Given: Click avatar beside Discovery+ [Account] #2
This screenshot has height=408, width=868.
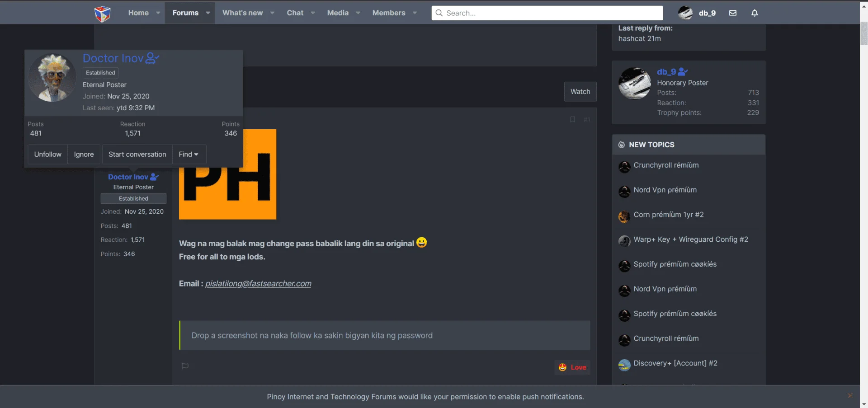Looking at the screenshot, I should pos(624,365).
